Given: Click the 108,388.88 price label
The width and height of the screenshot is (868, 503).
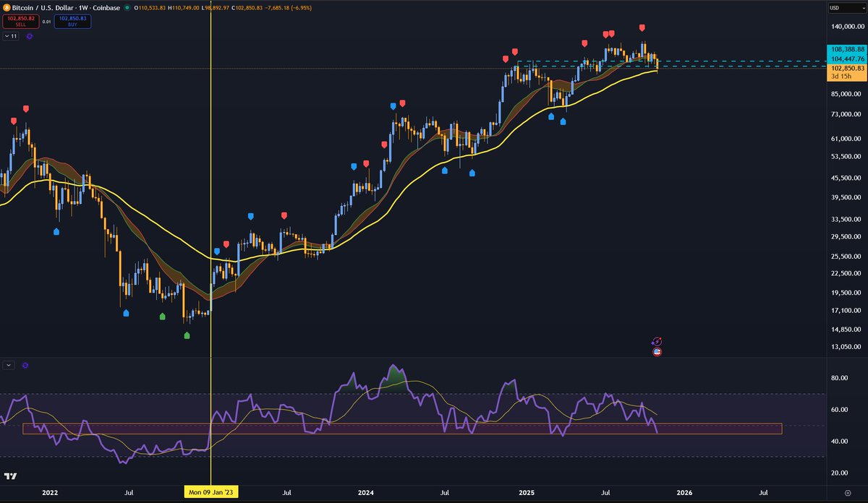Looking at the screenshot, I should click(x=846, y=49).
